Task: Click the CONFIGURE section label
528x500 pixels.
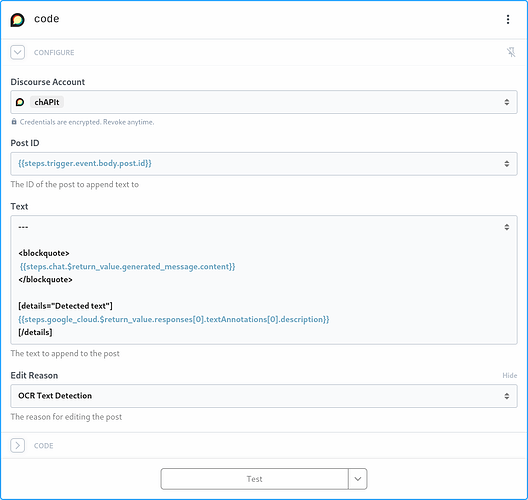Action: coord(54,53)
